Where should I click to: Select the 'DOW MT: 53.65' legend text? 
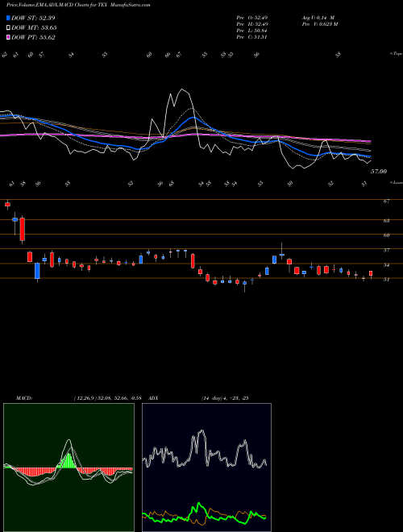tap(34, 28)
